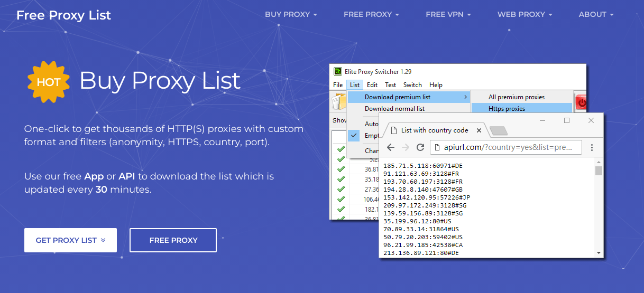The width and height of the screenshot is (644, 293).
Task: Open the Switch menu in Elite Proxy Switcher
Action: [x=412, y=84]
